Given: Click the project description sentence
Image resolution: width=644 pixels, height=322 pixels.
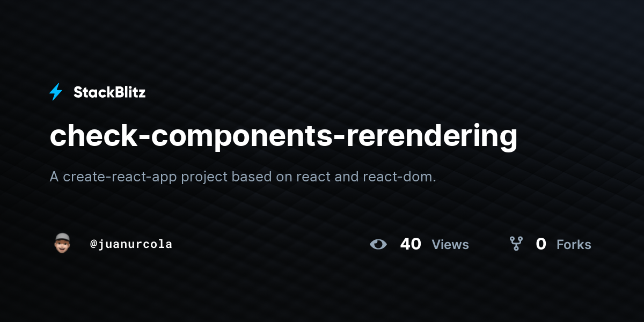Looking at the screenshot, I should coord(243,177).
